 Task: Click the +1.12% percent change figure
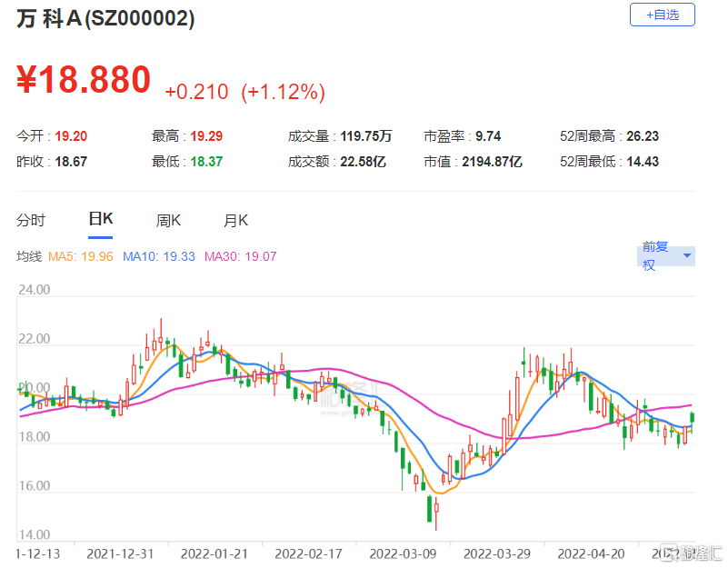pos(283,92)
